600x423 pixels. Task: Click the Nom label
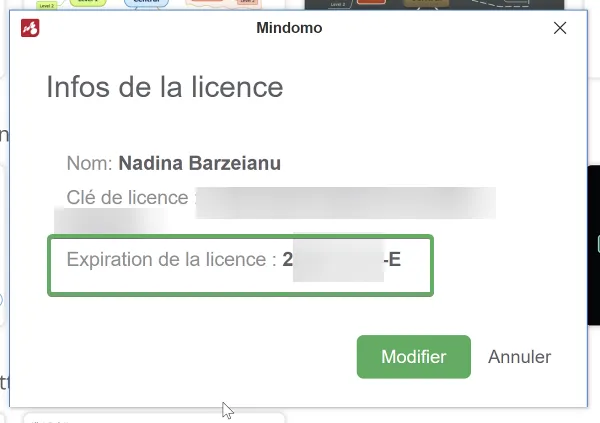click(89, 163)
